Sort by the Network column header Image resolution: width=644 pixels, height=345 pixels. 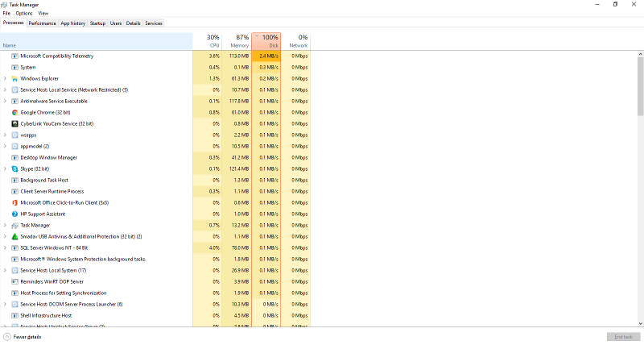point(295,42)
